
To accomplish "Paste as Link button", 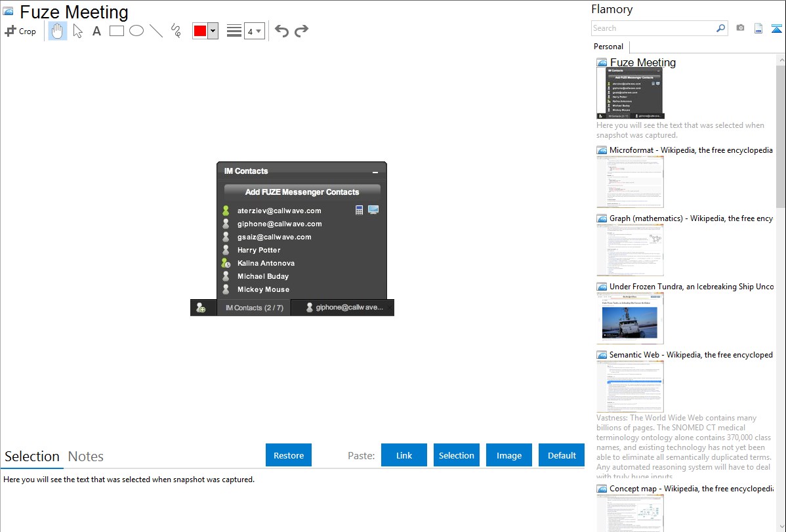I will tap(404, 455).
